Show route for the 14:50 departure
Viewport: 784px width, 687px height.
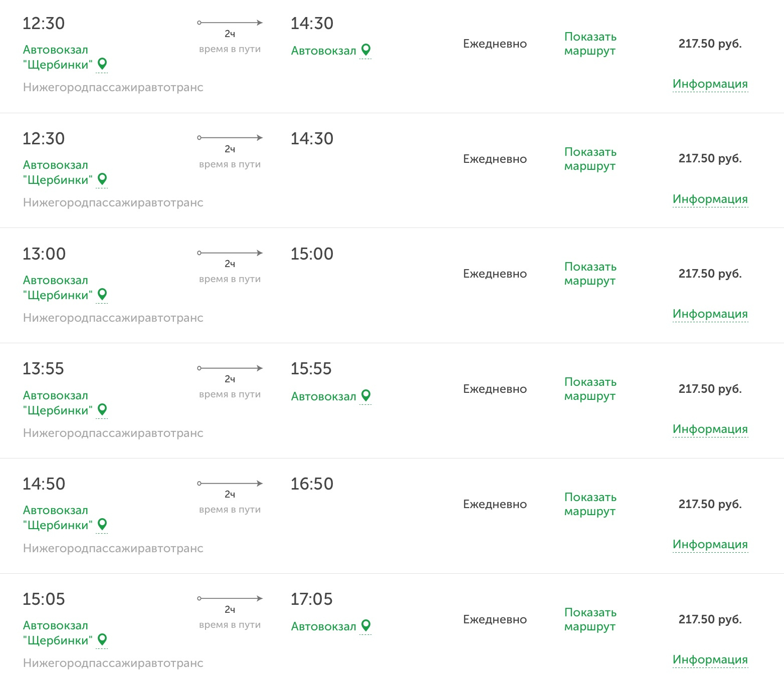click(590, 504)
